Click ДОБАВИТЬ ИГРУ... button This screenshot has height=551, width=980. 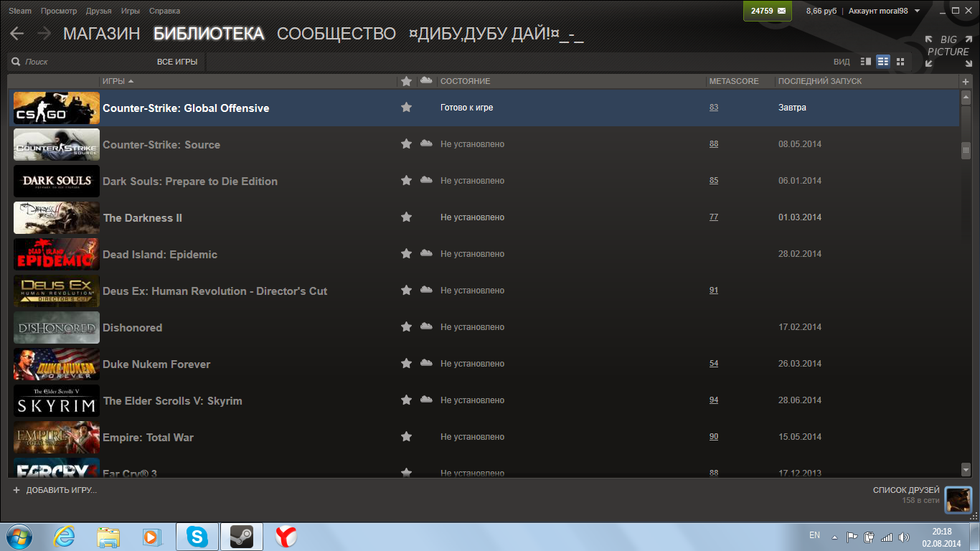tap(55, 490)
